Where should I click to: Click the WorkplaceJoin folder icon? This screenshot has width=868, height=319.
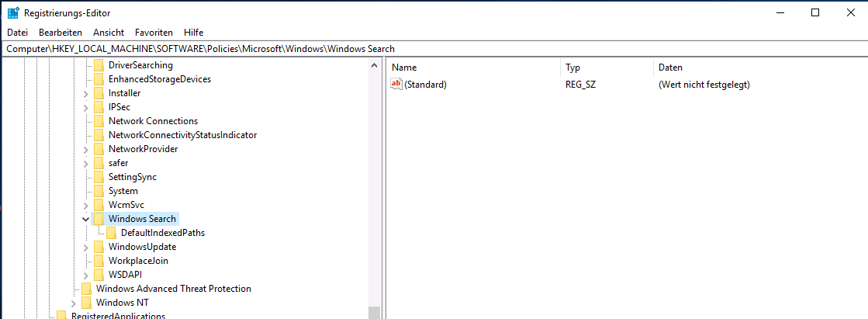tap(99, 260)
